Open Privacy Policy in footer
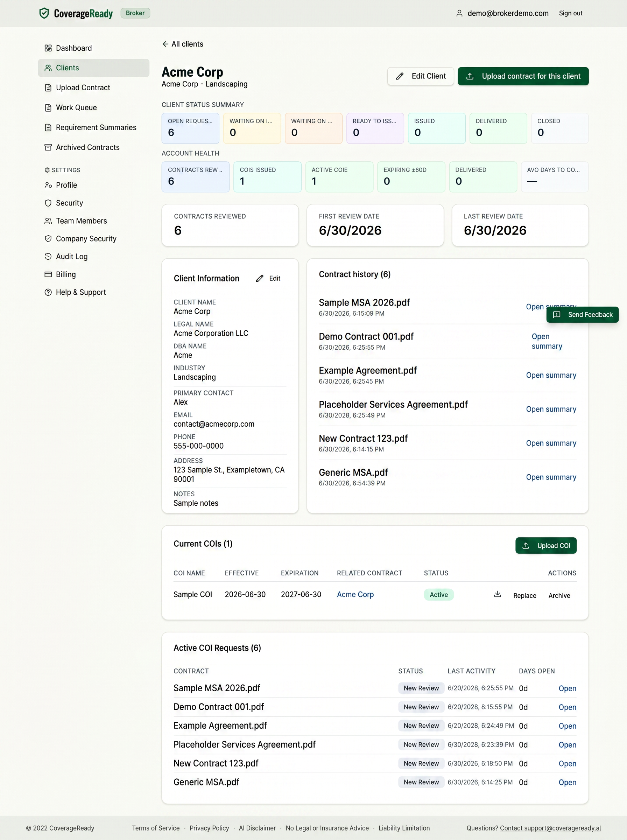Screen dimensions: 627x840 pos(209,828)
